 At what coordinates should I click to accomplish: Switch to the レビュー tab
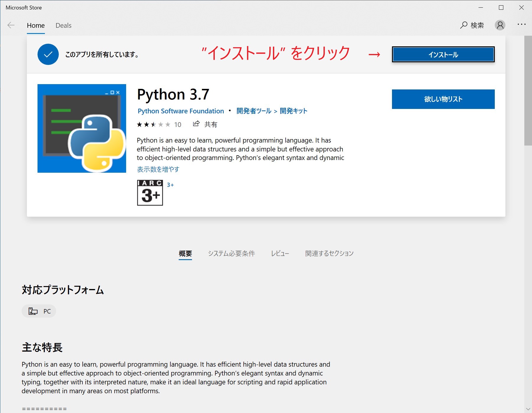tap(280, 253)
